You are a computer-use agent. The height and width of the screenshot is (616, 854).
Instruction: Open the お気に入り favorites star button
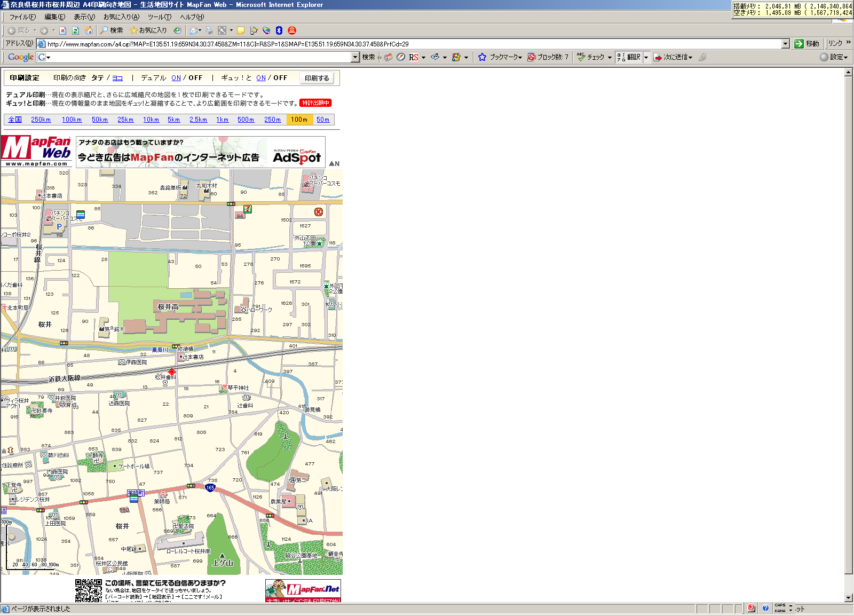(148, 30)
